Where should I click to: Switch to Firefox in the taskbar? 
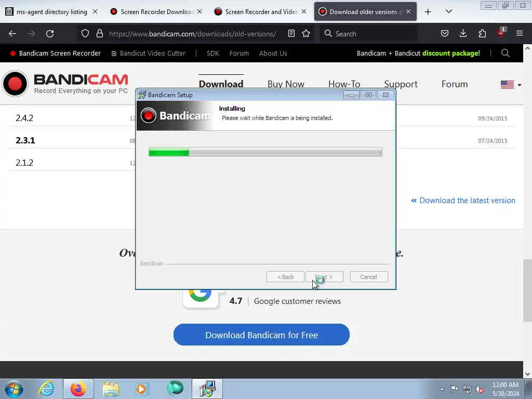click(x=78, y=389)
